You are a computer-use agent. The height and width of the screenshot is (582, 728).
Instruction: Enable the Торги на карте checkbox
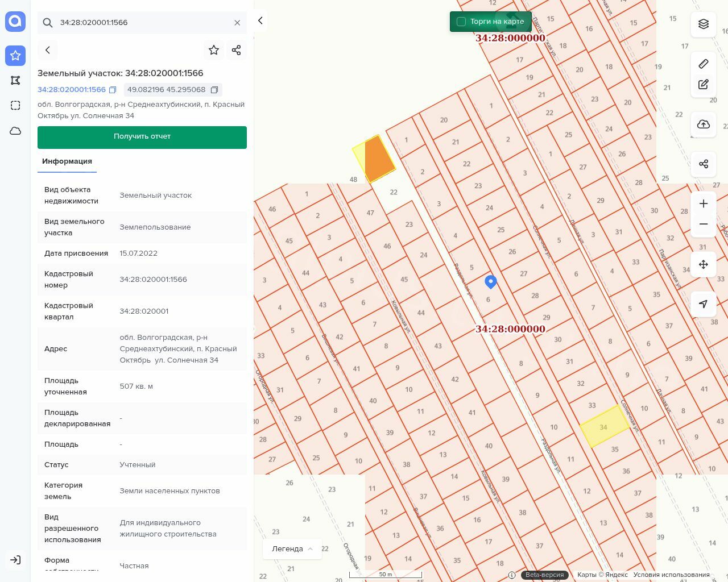pos(461,22)
